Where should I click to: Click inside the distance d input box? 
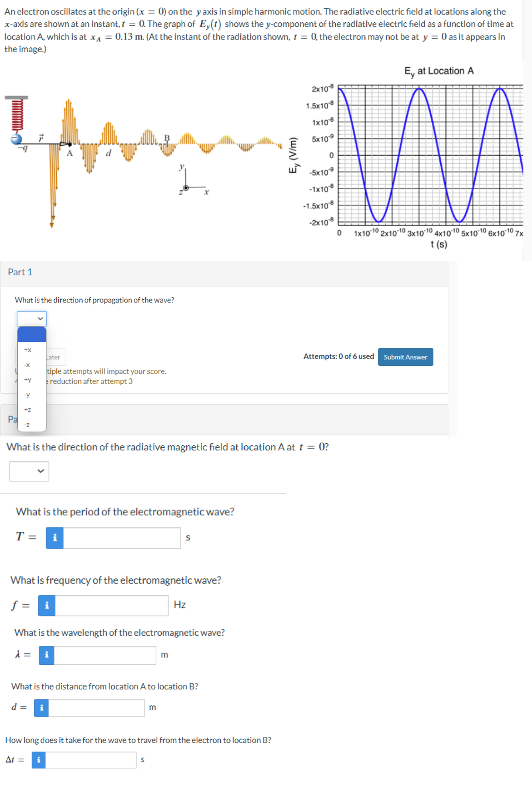[x=96, y=708]
